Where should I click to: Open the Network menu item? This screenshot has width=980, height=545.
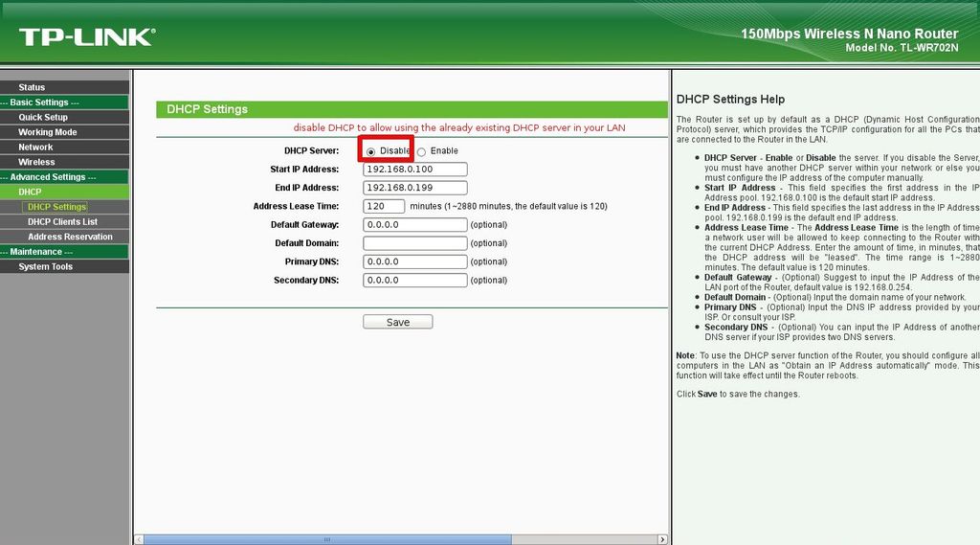coord(64,148)
